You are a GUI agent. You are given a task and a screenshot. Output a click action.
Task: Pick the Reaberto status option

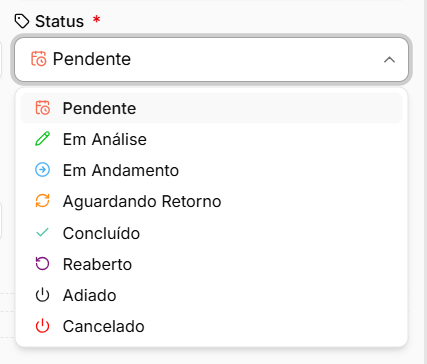[x=211, y=264]
